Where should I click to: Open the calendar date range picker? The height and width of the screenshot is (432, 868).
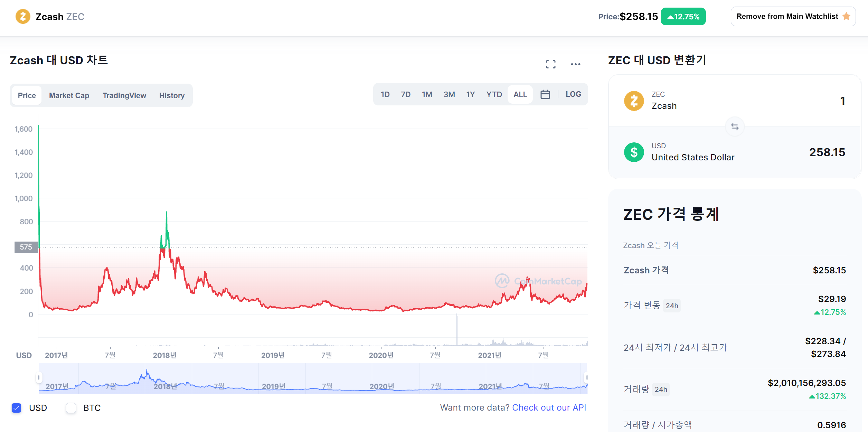(x=545, y=94)
